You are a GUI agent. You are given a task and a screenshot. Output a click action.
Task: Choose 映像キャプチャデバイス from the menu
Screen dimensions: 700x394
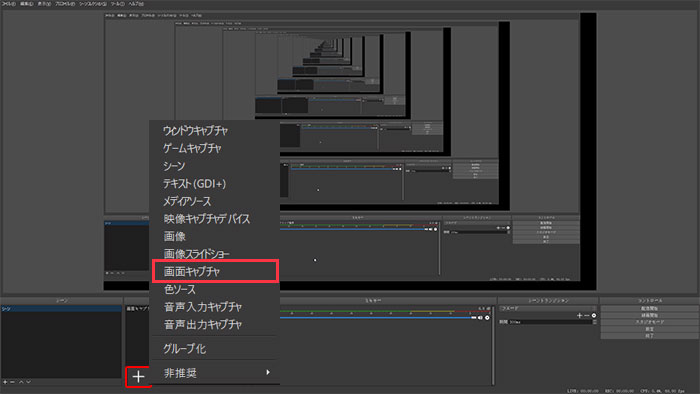click(206, 219)
